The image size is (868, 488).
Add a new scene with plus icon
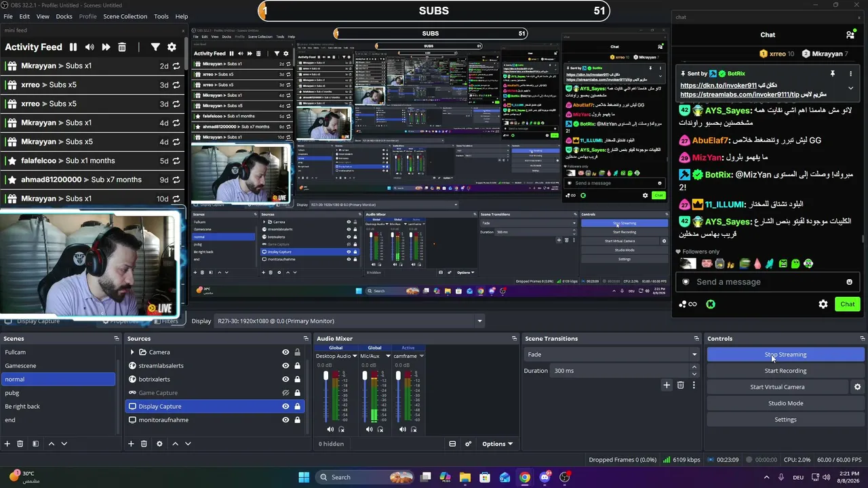(7, 444)
